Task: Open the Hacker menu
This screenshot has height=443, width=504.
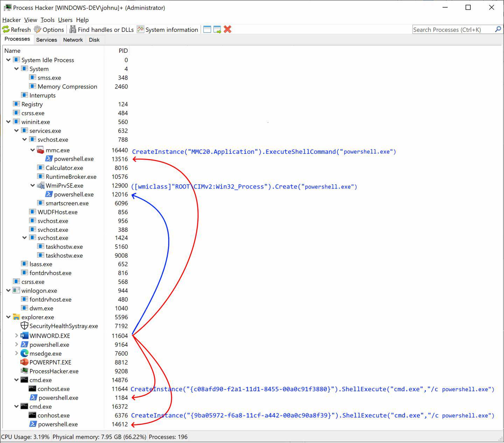Action: tap(12, 20)
